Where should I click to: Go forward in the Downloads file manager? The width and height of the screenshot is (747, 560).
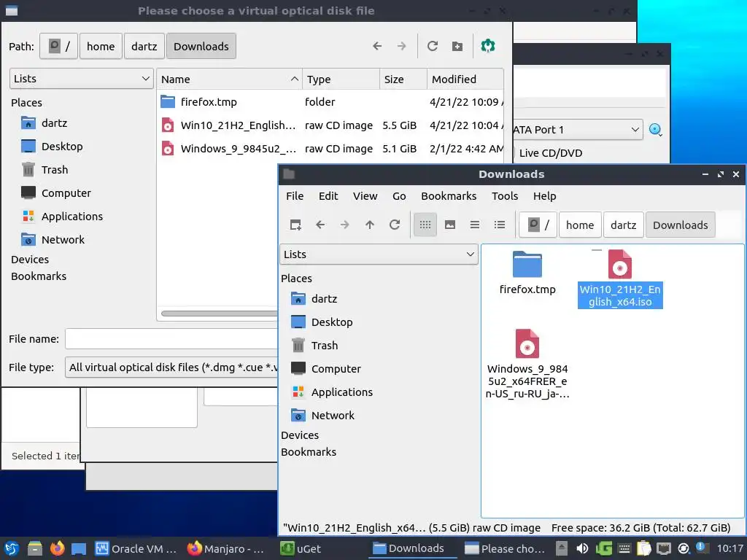pyautogui.click(x=345, y=225)
